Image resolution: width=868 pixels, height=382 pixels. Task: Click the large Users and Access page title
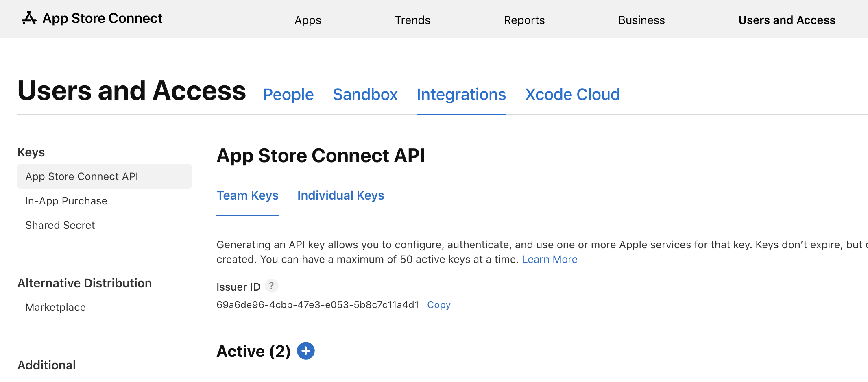pyautogui.click(x=132, y=91)
